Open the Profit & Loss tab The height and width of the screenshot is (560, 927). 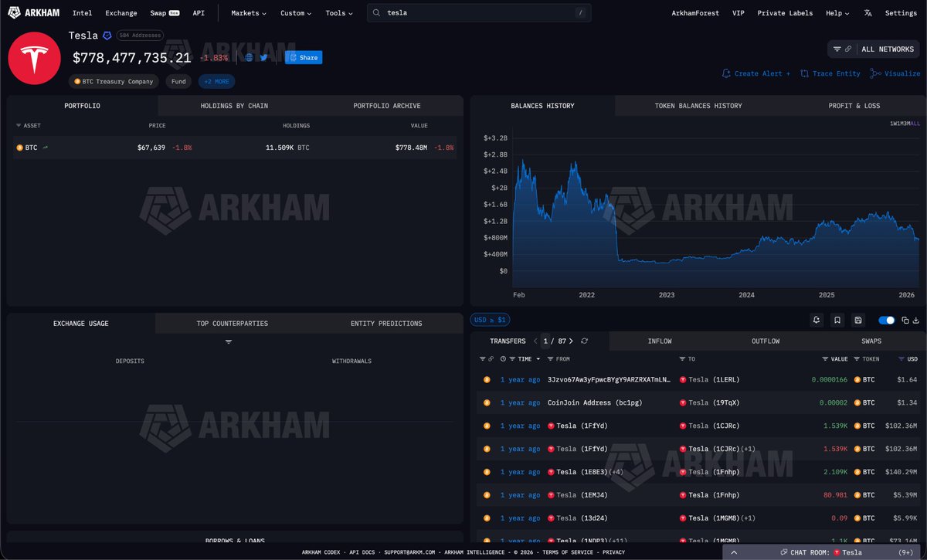[854, 106]
